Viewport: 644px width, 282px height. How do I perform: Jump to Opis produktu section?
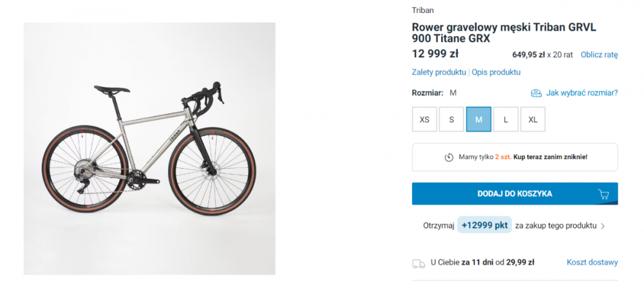(496, 72)
